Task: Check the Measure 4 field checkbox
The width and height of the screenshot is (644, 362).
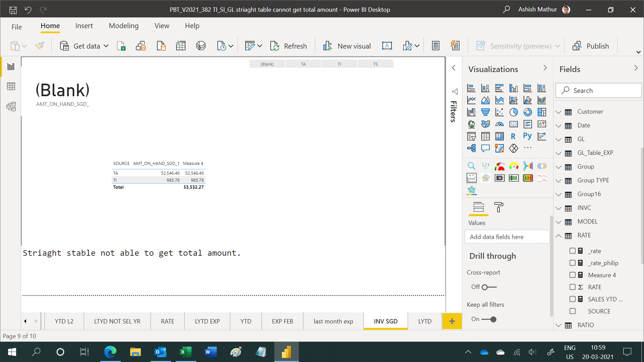Action: 573,275
